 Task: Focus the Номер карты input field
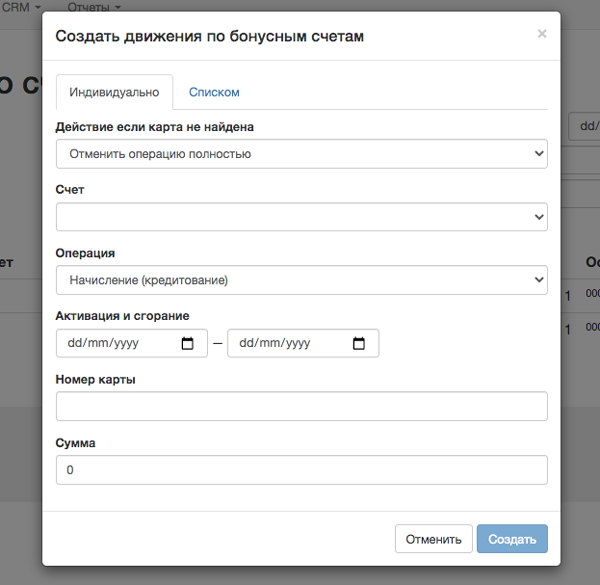[x=302, y=406]
